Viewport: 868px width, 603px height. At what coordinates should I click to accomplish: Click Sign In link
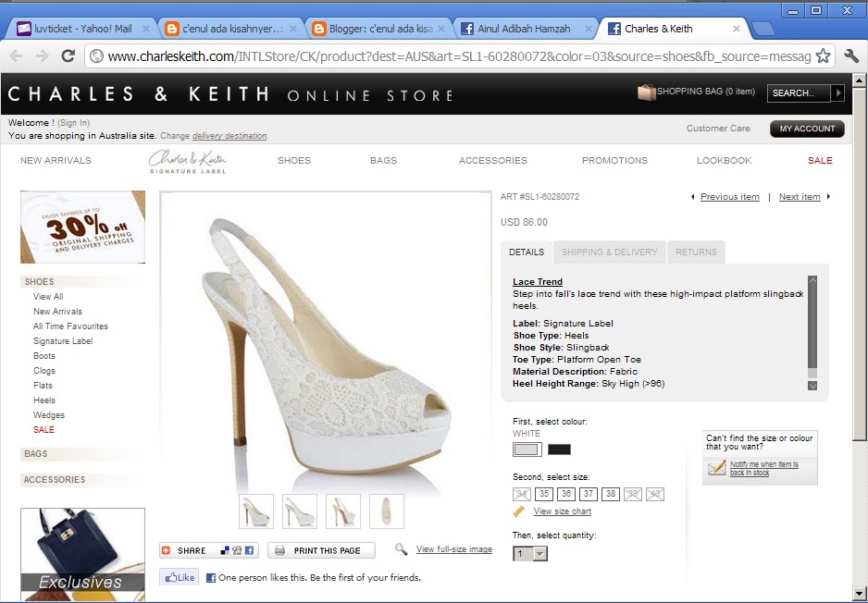click(x=74, y=123)
